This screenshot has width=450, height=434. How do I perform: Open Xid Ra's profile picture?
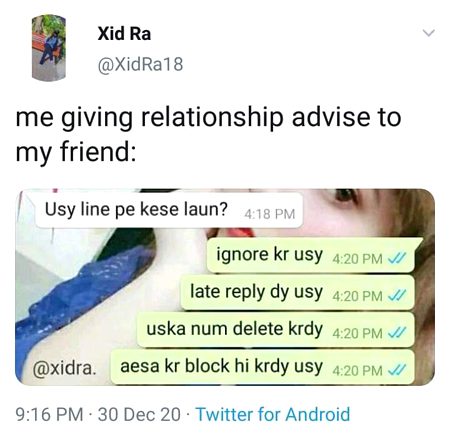[x=49, y=48]
